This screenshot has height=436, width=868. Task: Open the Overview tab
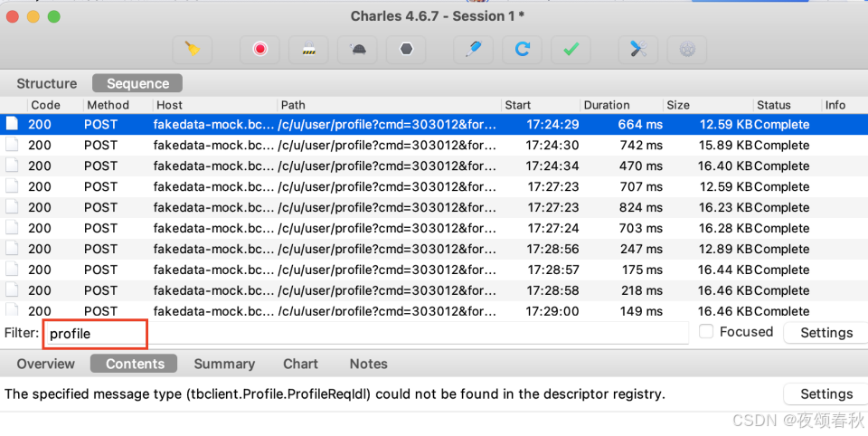point(45,364)
